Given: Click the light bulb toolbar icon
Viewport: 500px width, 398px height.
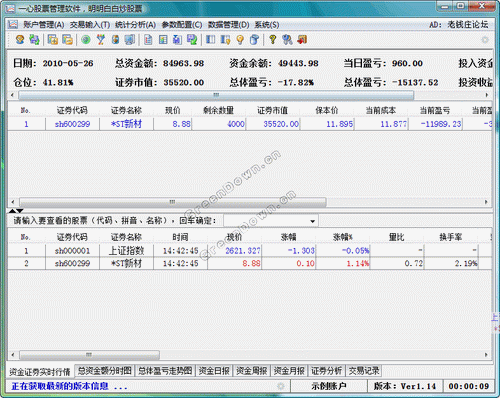Looking at the screenshot, I should point(240,40).
